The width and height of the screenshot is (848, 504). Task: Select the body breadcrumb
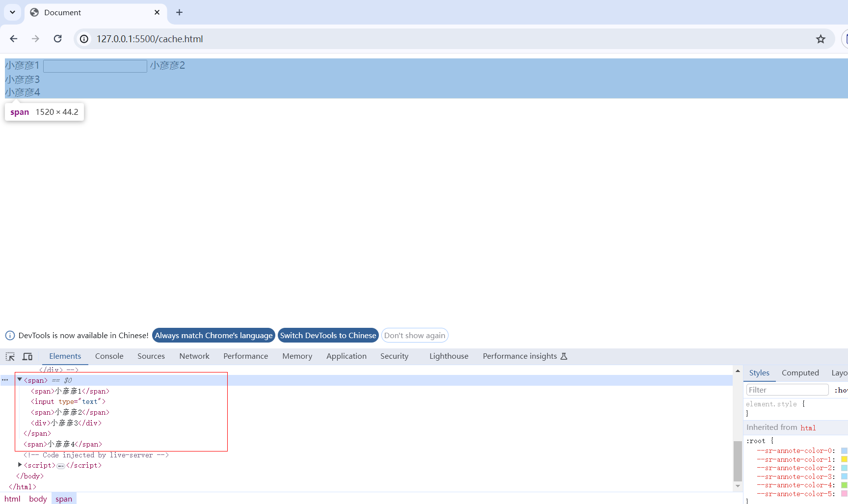click(38, 499)
